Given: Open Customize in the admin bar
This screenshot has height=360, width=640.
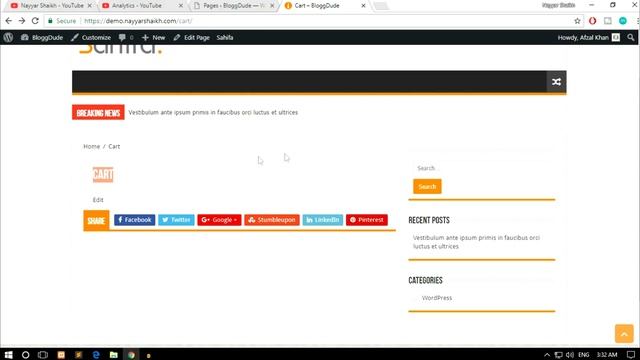Looking at the screenshot, I should point(91,38).
